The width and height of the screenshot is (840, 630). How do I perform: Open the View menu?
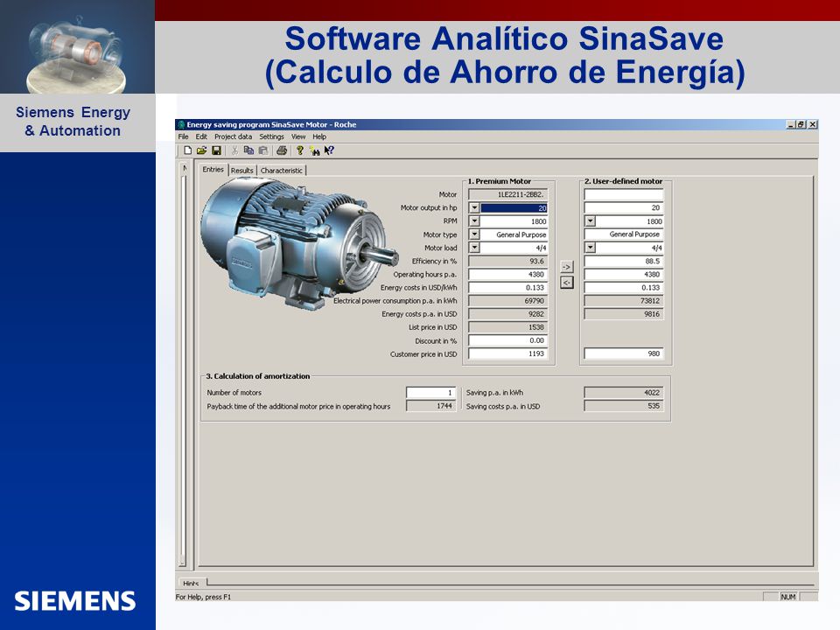click(298, 136)
